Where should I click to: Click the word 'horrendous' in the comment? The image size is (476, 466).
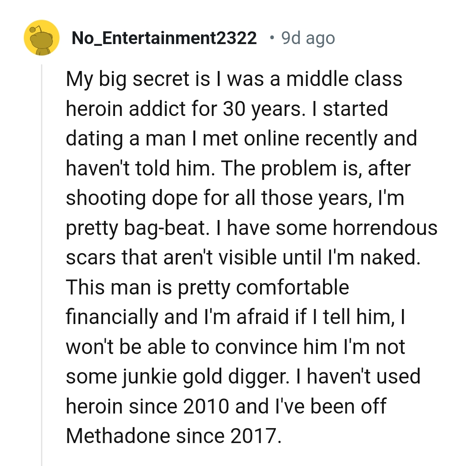coord(385,228)
